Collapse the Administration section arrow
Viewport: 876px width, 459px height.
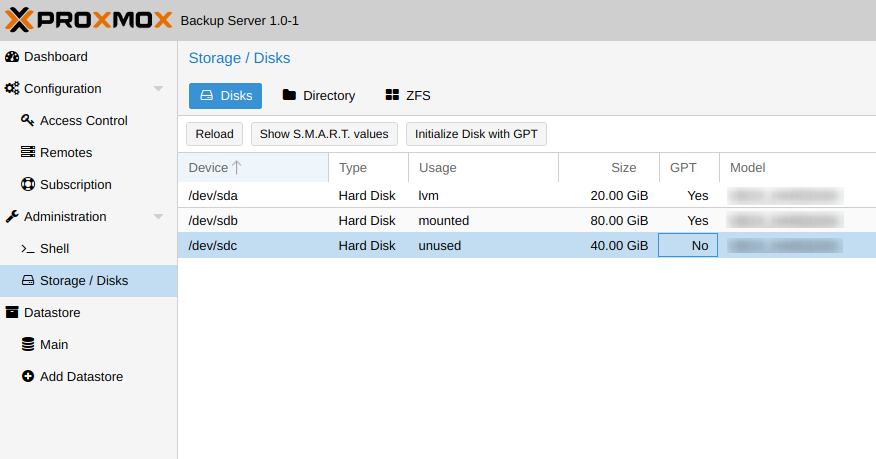point(158,217)
